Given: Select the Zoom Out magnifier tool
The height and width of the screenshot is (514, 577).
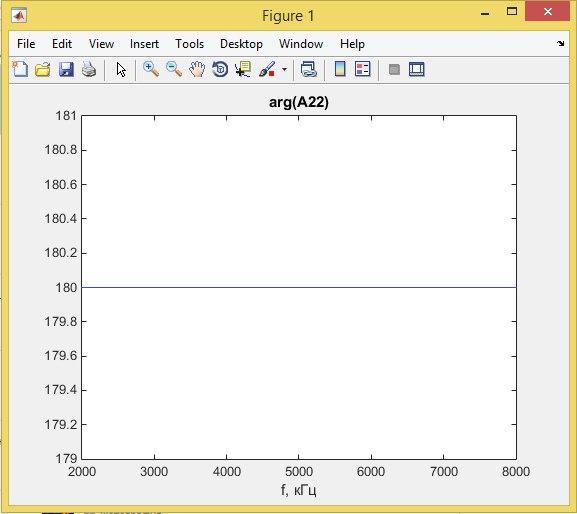Looking at the screenshot, I should coord(174,69).
